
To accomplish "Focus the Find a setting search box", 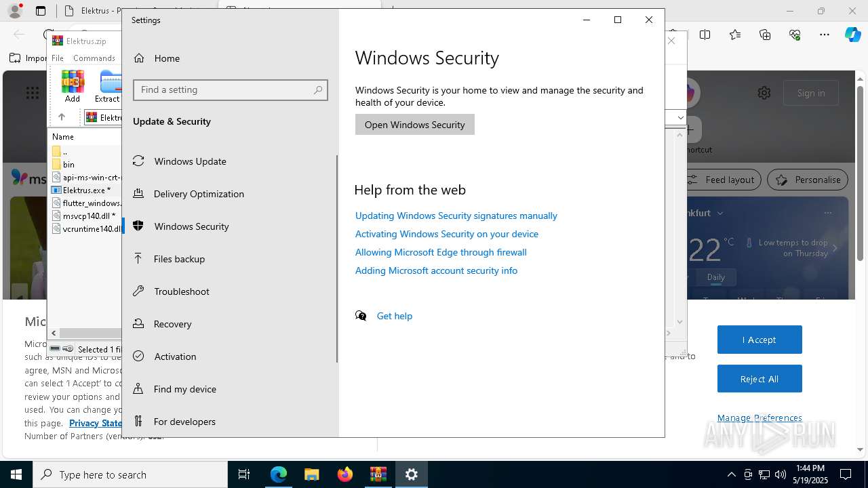I will [x=231, y=90].
